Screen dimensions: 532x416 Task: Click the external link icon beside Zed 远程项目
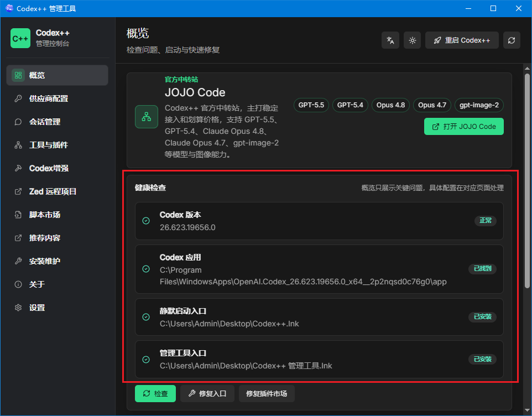[18, 191]
